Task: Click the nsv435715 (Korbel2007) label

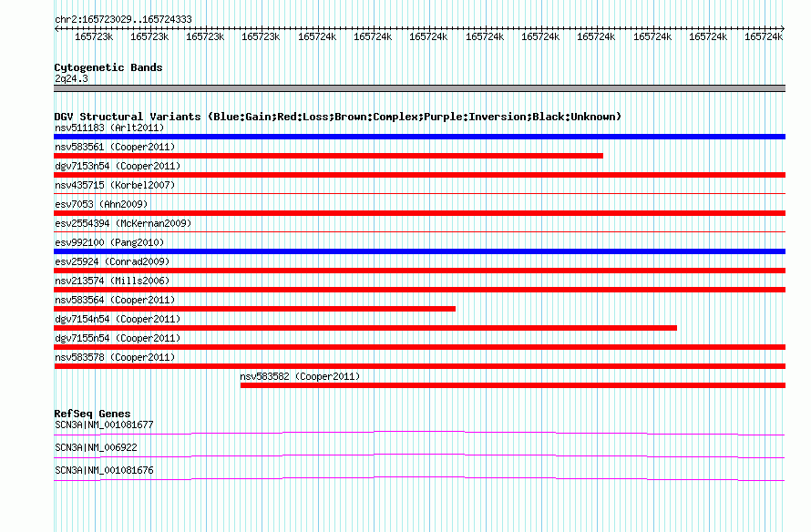Action: [x=115, y=185]
